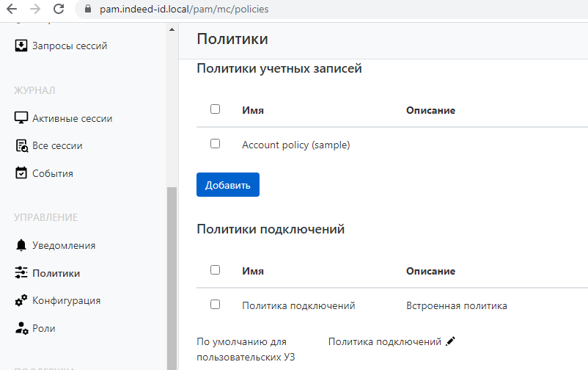Open the Account policy (sample) entry
The image size is (588, 370).
pyautogui.click(x=295, y=145)
